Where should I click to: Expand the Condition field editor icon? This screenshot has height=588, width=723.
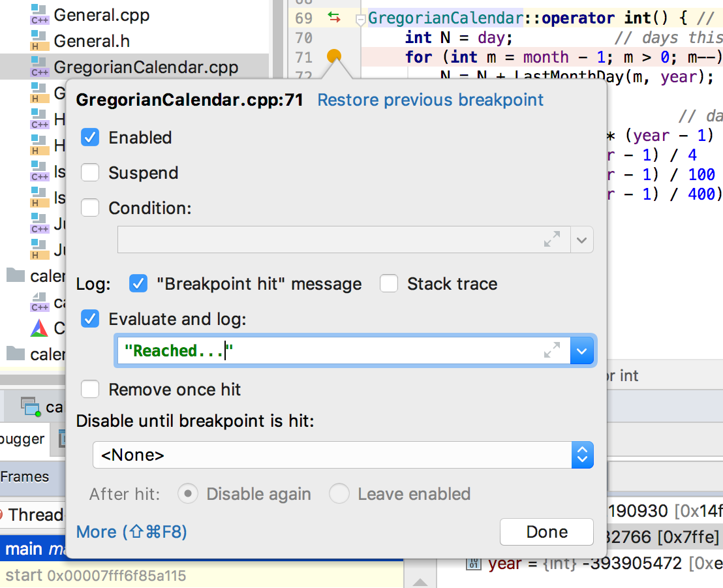[x=552, y=240]
